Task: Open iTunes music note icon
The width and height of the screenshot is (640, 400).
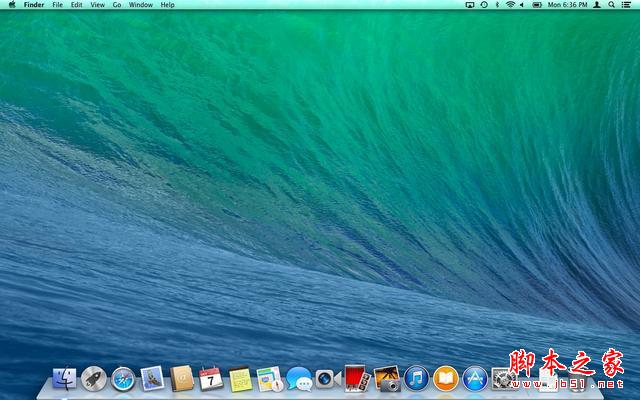Action: (416, 378)
